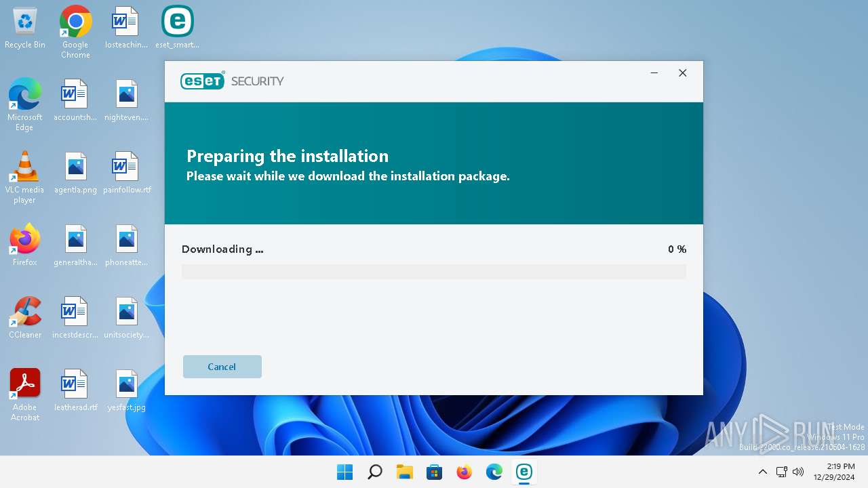Image resolution: width=868 pixels, height=488 pixels.
Task: Click the ESET installer taskbar icon
Action: pyautogui.click(x=524, y=472)
